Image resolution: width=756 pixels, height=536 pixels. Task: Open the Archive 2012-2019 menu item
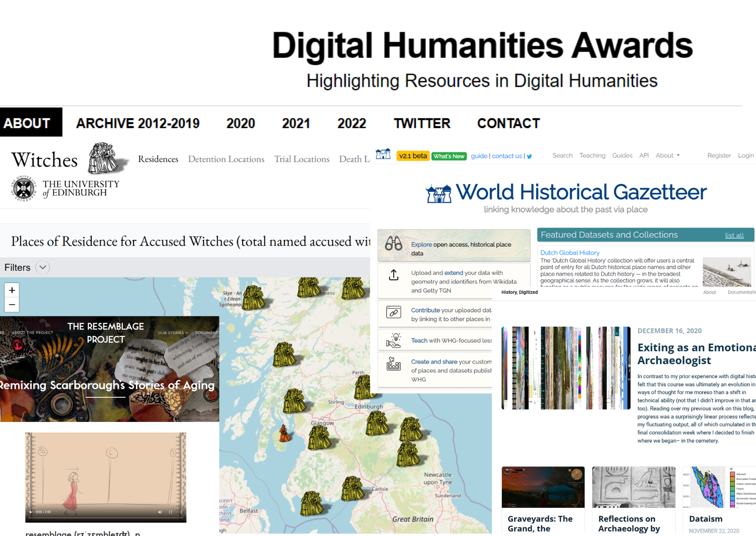[x=138, y=123]
